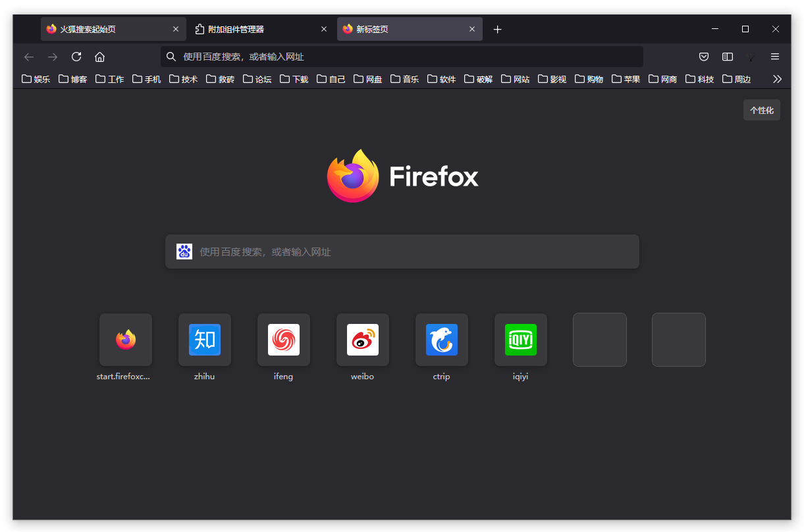Open the sidebars panel icon
804x532 pixels.
click(x=727, y=57)
